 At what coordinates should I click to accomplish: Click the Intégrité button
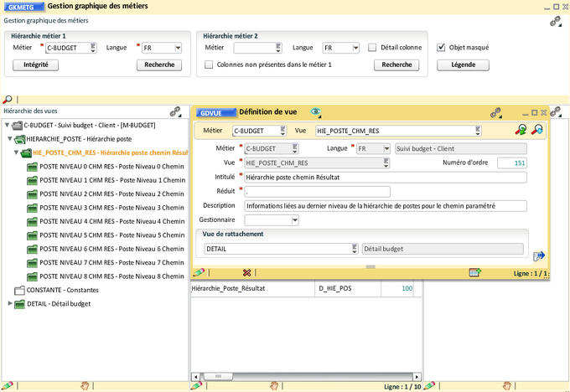35,64
